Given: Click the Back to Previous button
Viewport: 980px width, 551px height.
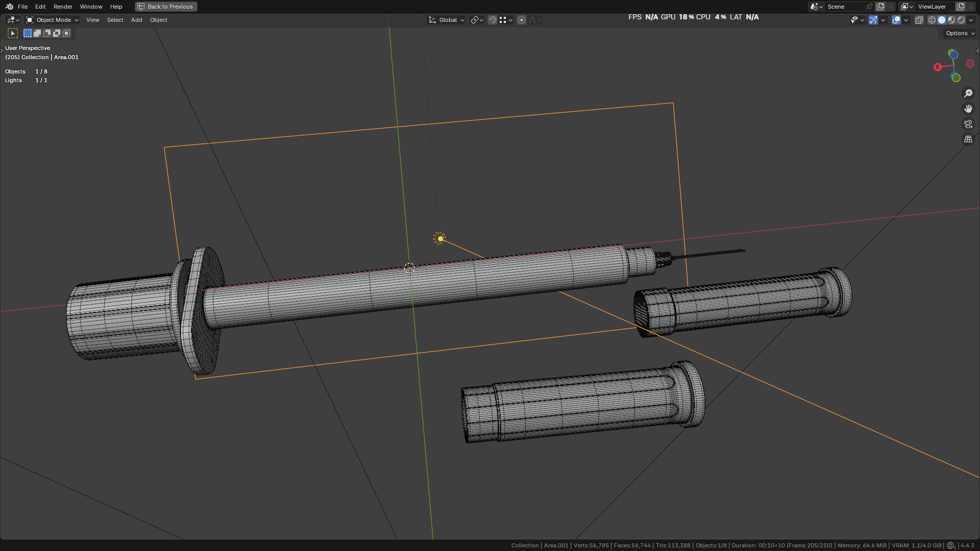Looking at the screenshot, I should tap(166, 7).
